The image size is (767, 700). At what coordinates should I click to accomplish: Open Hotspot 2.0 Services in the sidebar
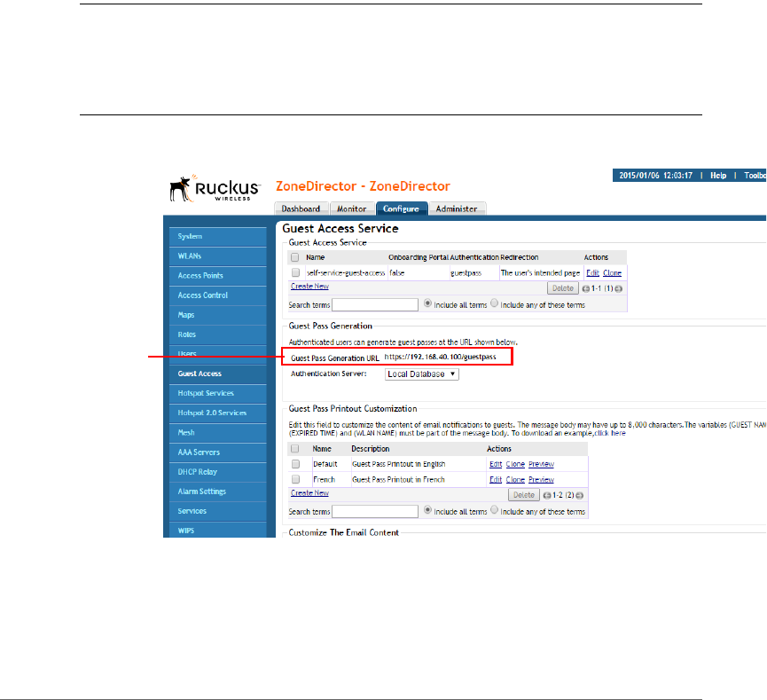tap(217, 413)
